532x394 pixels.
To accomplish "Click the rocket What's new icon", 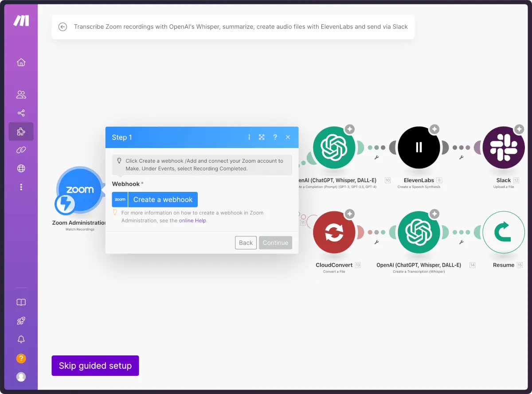I will (x=21, y=321).
